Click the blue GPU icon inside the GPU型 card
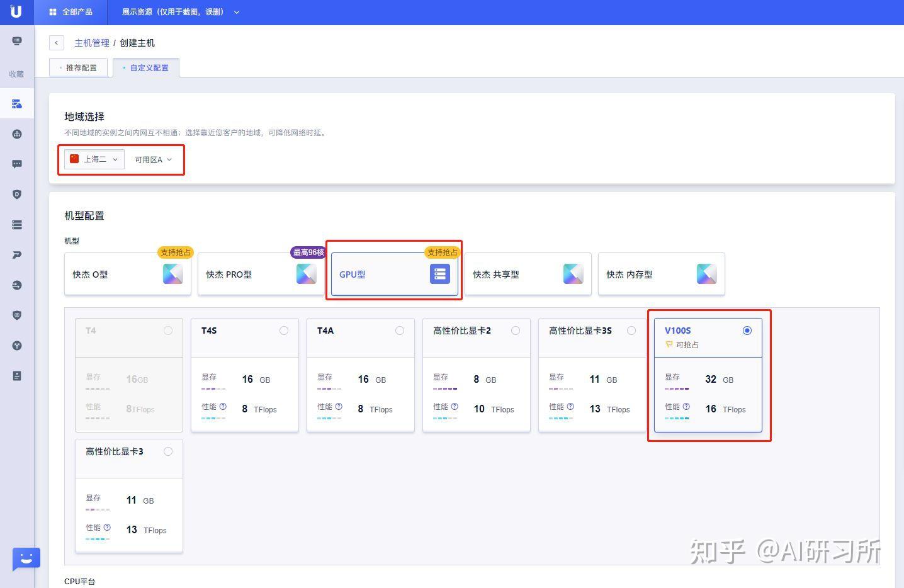The height and width of the screenshot is (588, 904). (439, 274)
